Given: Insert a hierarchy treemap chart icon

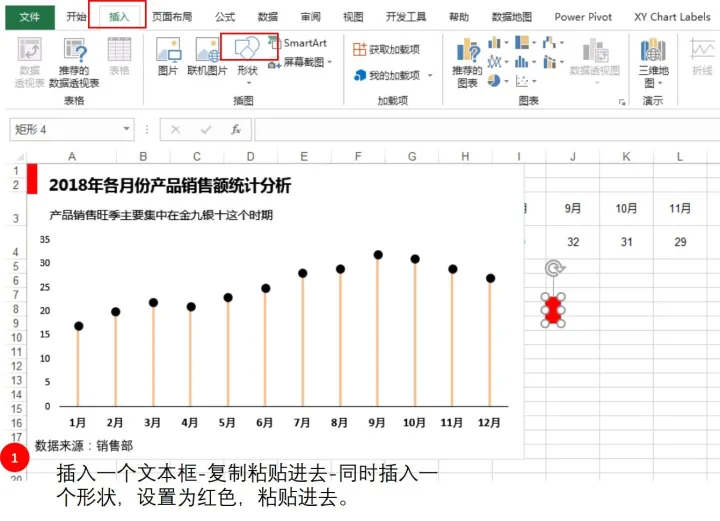Looking at the screenshot, I should point(522,43).
